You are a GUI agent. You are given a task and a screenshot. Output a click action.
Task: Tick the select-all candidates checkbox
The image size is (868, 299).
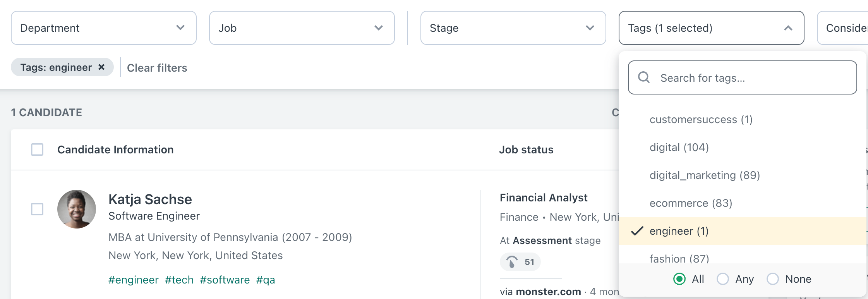[x=37, y=149]
